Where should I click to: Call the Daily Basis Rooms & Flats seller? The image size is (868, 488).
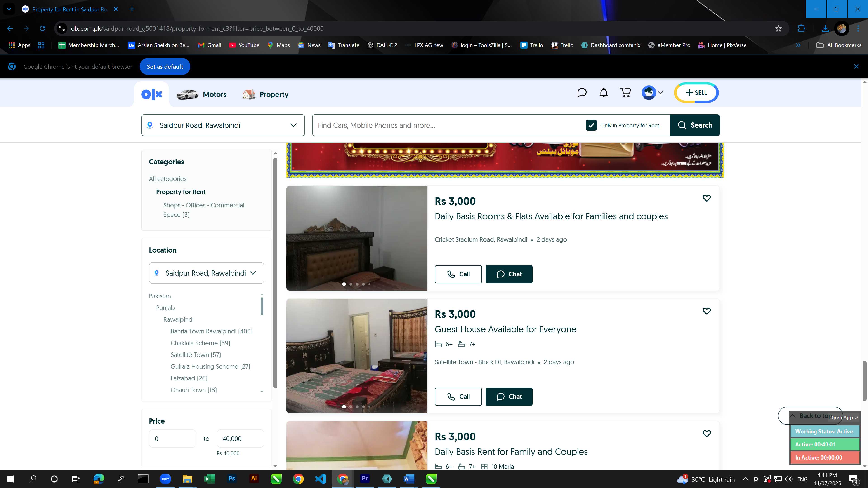[x=458, y=274]
